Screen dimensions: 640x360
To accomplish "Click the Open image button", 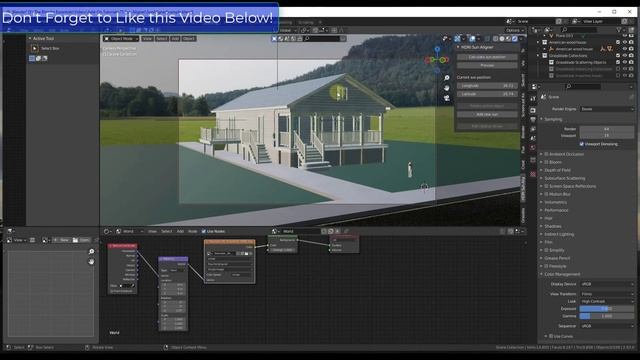I will point(81,240).
